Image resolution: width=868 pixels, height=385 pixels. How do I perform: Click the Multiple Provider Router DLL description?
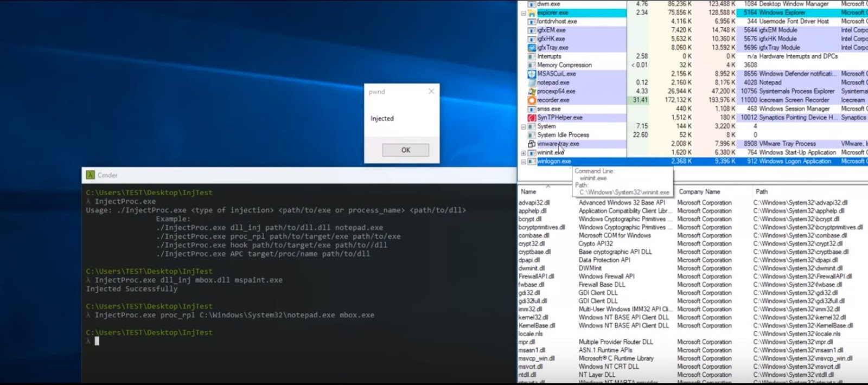pos(616,342)
